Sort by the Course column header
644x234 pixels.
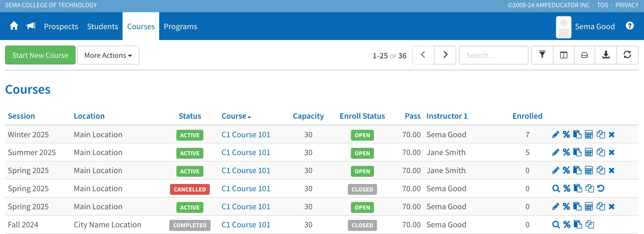[x=236, y=116]
